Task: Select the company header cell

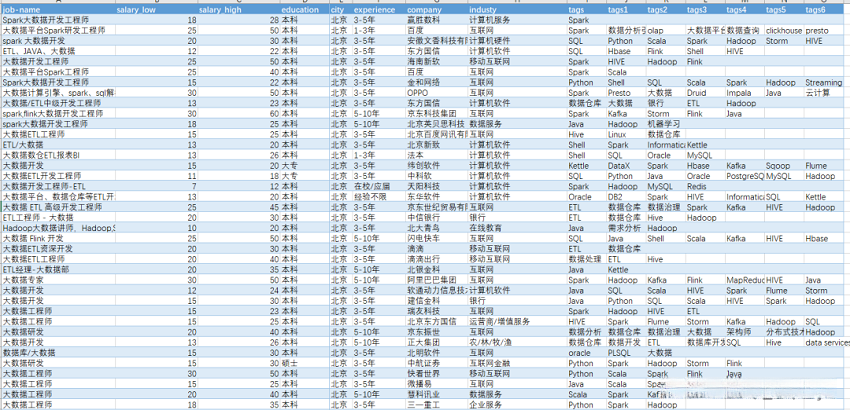Action: point(436,10)
